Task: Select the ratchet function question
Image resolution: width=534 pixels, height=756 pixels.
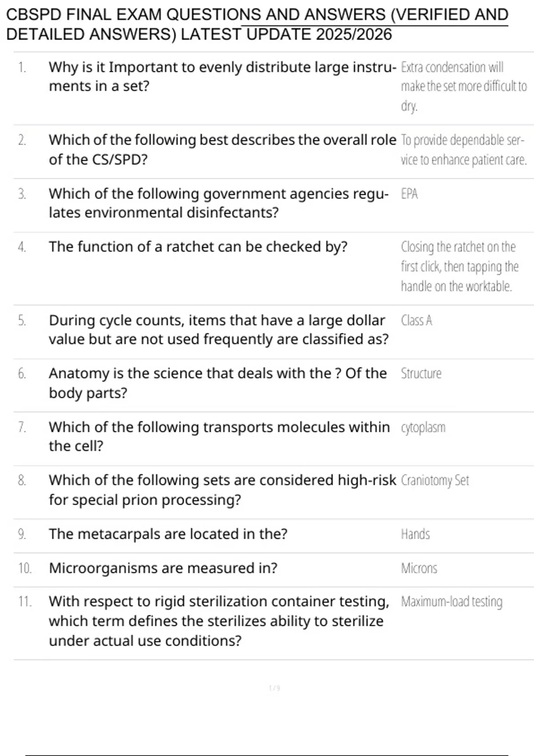Action: pyautogui.click(x=198, y=246)
